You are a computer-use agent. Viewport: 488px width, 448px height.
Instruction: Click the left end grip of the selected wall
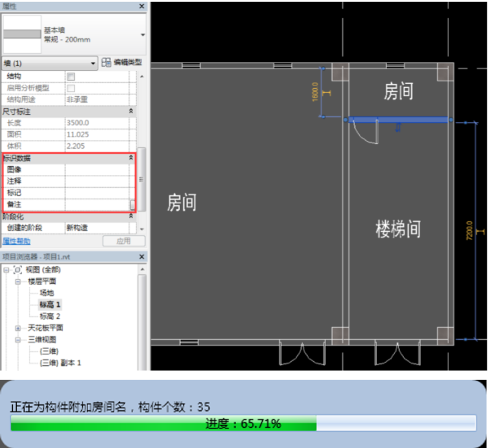345,120
